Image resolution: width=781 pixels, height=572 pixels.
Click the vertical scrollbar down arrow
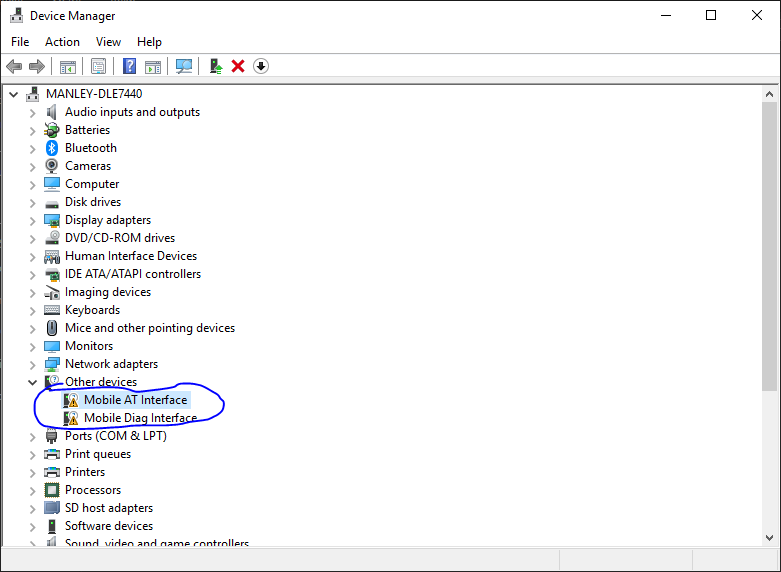pyautogui.click(x=769, y=538)
